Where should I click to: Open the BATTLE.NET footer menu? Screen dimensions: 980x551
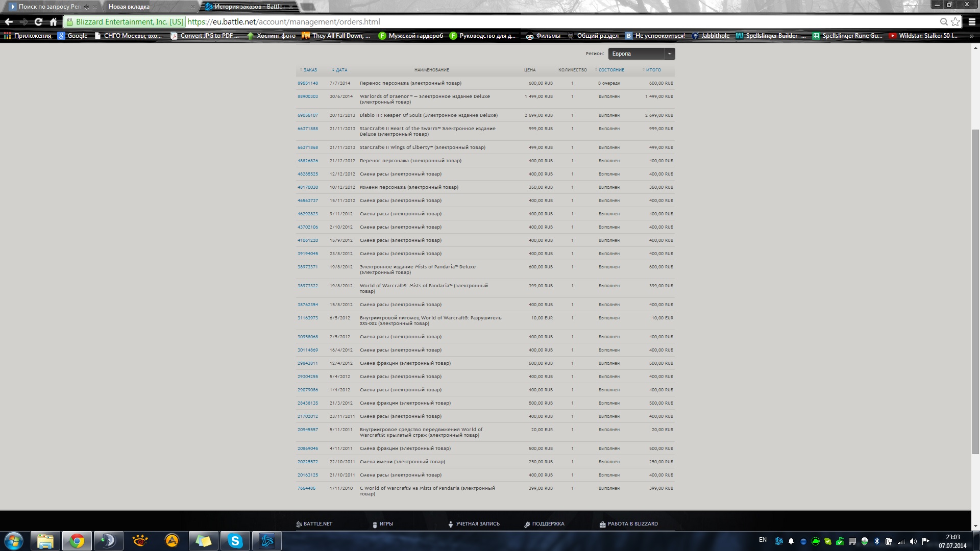point(314,524)
